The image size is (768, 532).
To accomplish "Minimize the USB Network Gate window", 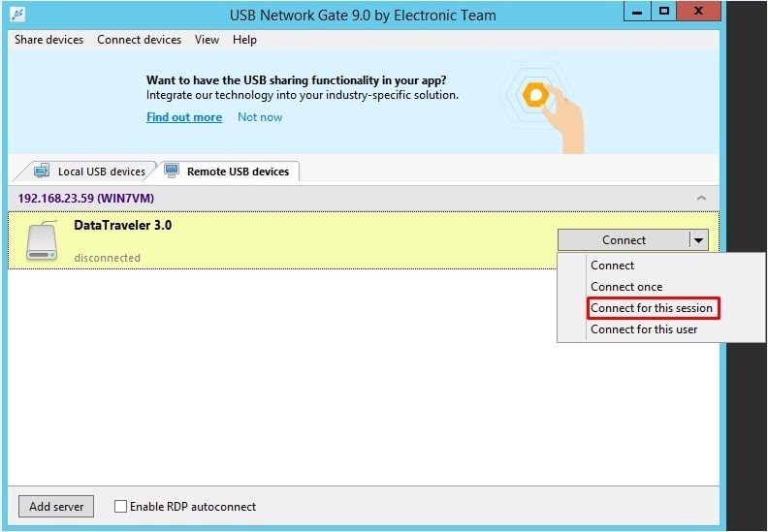I will (637, 12).
